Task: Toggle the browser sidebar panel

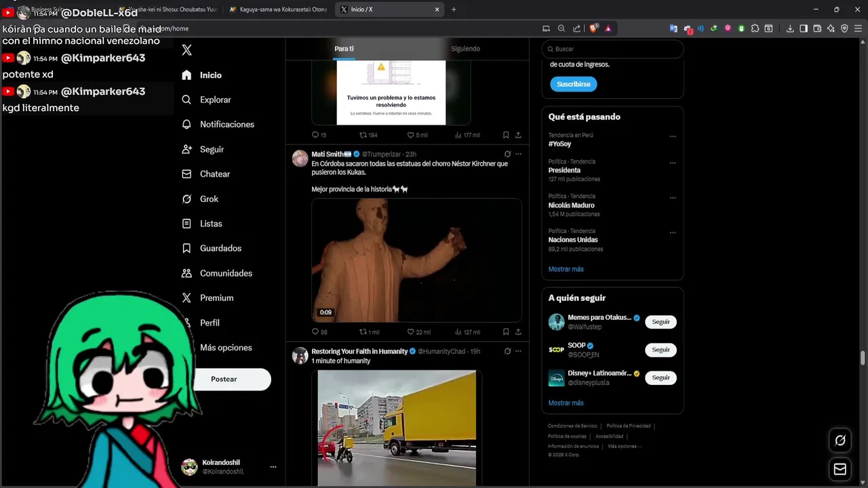Action: [804, 28]
